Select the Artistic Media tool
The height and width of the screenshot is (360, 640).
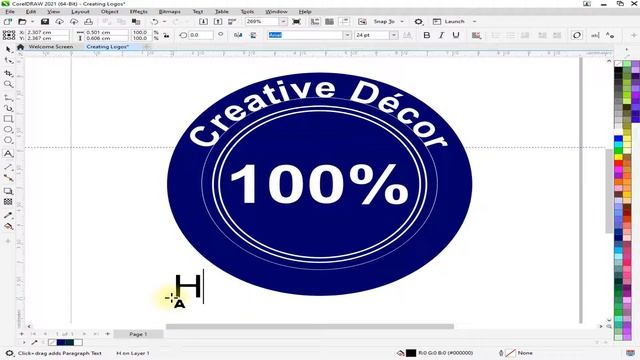(8, 108)
